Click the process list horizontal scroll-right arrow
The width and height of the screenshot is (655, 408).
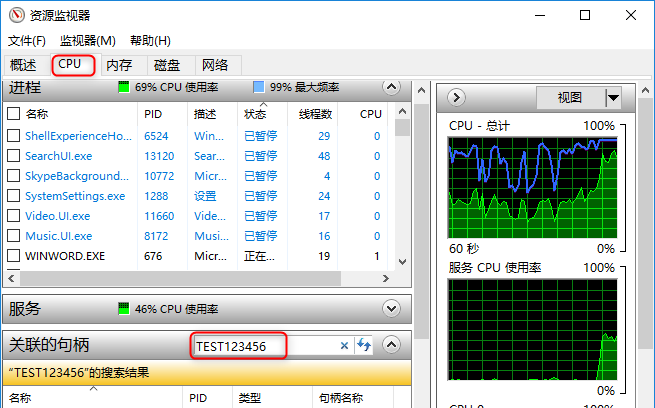tap(386, 278)
